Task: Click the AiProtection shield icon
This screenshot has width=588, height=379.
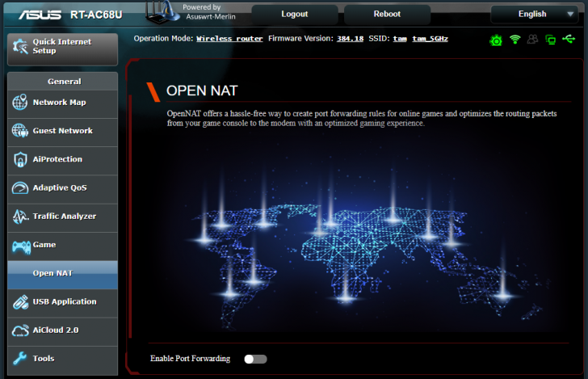Action: click(20, 159)
